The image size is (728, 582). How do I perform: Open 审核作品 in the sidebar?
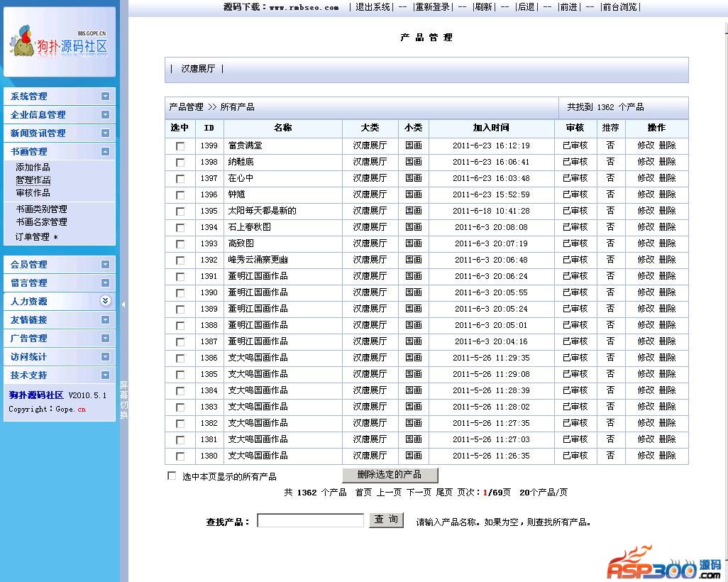(33, 193)
